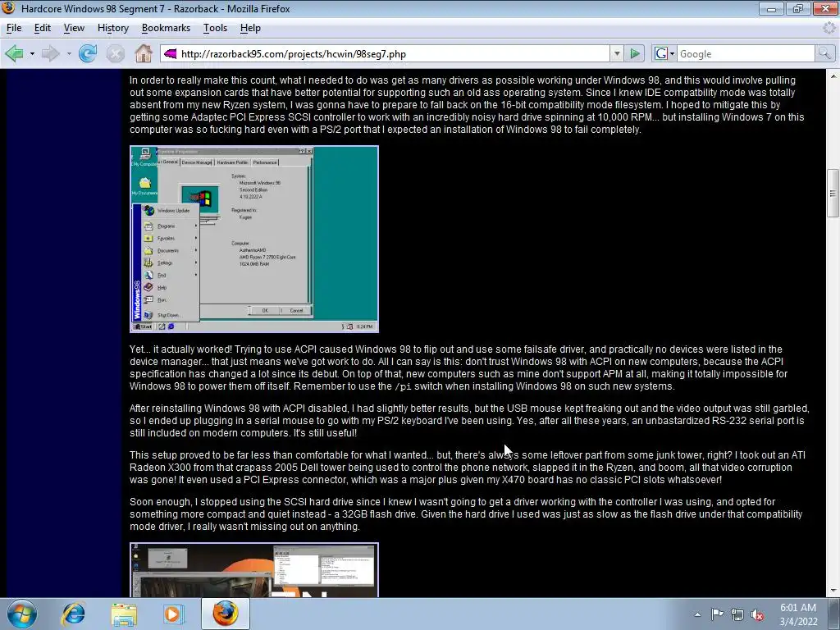Open the Bookmarks menu
The image size is (840, 630).
(x=166, y=28)
